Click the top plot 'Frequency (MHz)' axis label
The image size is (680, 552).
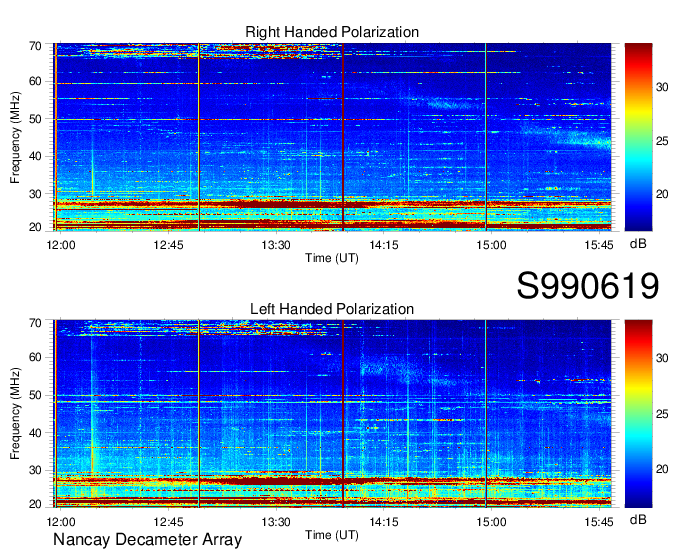(x=15, y=137)
